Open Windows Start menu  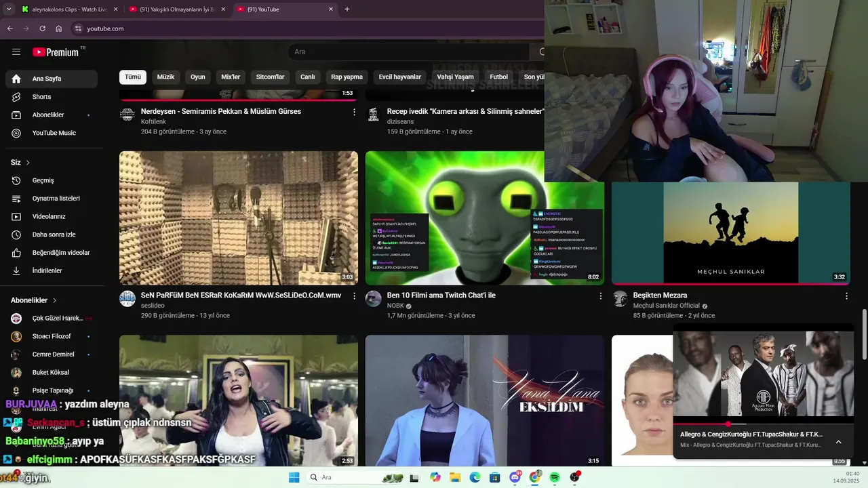(x=294, y=477)
